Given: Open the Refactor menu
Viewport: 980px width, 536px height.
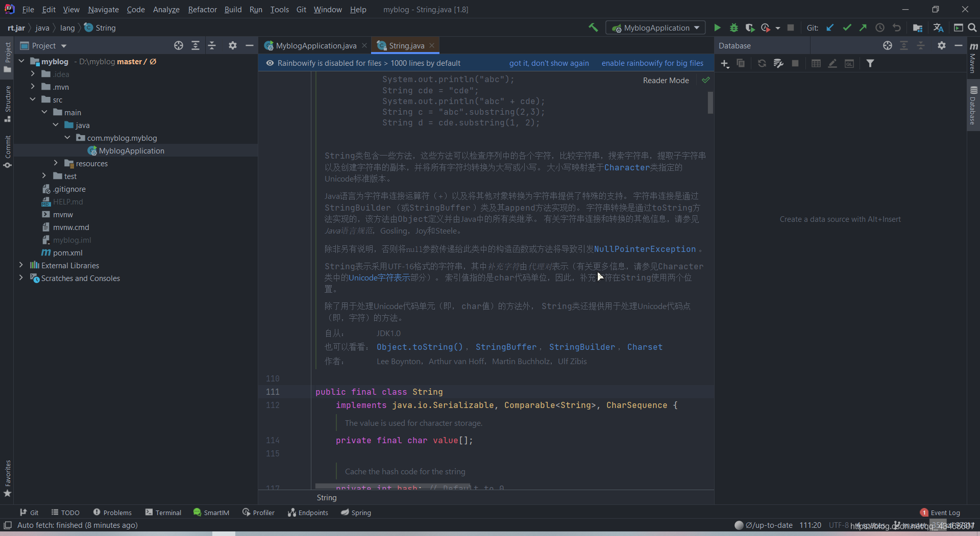Looking at the screenshot, I should click(x=202, y=9).
